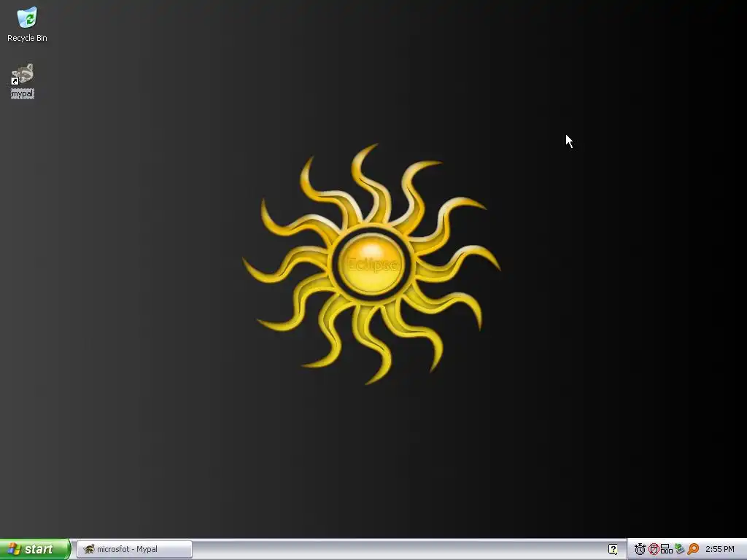747x560 pixels.
Task: Click the red crossed-out mouse tray icon
Action: tap(654, 549)
